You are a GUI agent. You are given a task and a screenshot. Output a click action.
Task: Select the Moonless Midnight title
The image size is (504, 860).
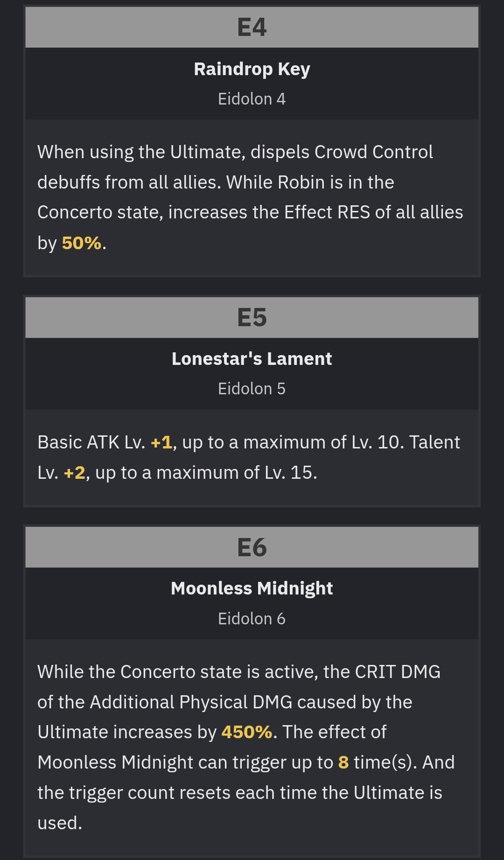(252, 588)
